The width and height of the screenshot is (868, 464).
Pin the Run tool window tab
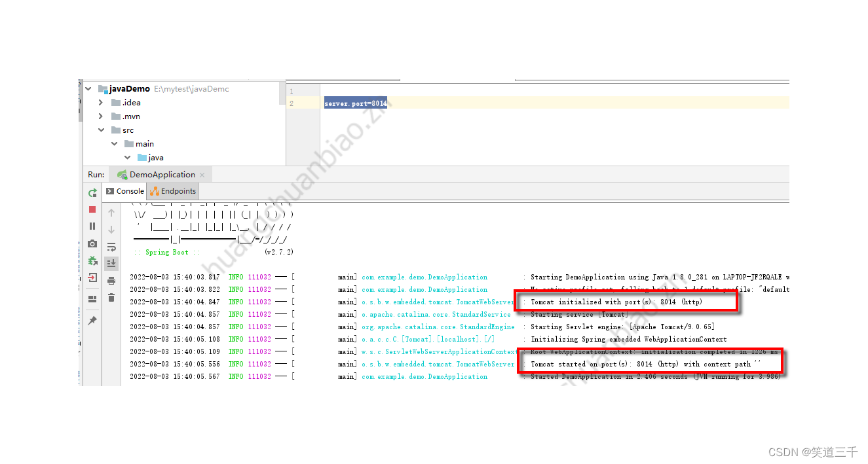point(92,321)
